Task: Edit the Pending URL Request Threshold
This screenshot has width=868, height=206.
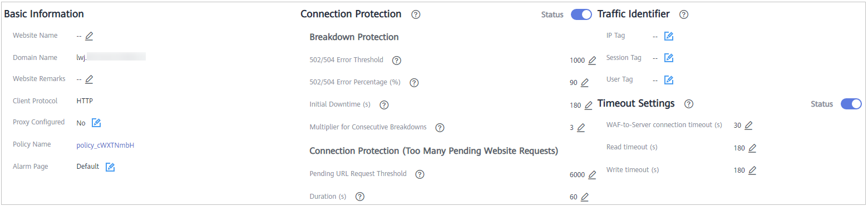Action: tap(592, 174)
